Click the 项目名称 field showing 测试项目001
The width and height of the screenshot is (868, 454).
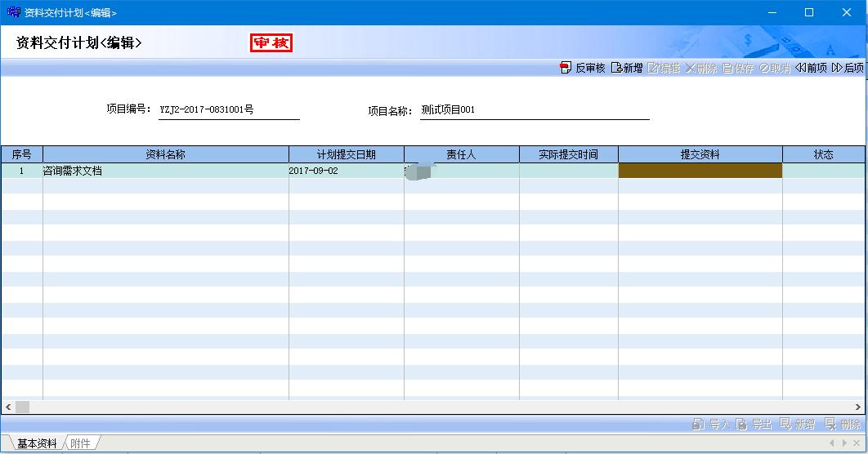tap(534, 110)
